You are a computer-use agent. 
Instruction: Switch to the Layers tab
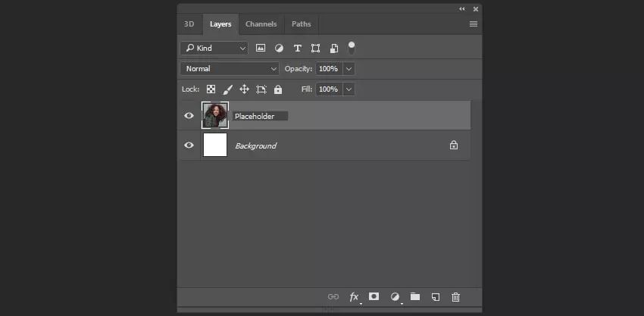pyautogui.click(x=220, y=24)
